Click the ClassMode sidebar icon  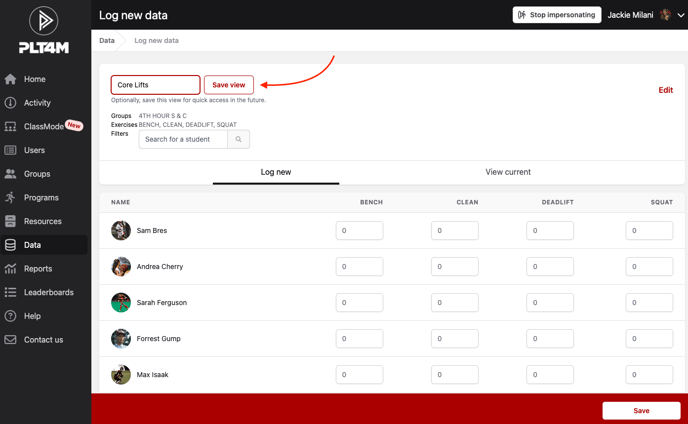(x=11, y=127)
